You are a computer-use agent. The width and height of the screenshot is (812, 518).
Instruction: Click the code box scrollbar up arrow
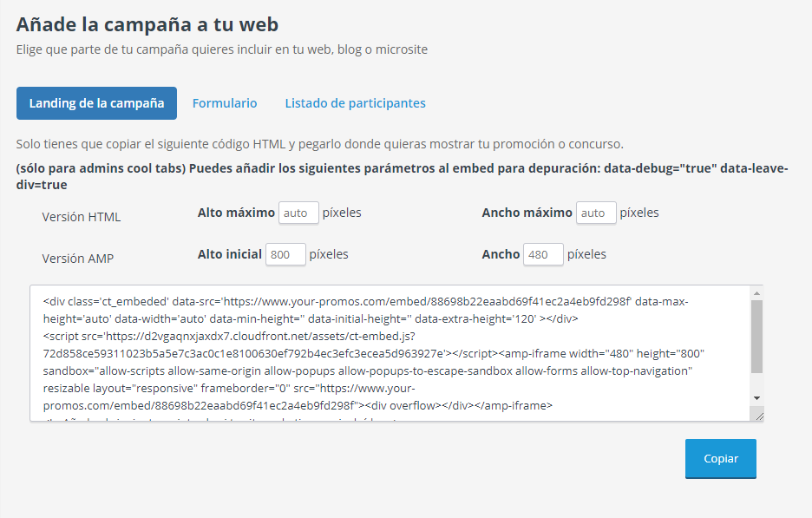point(756,293)
